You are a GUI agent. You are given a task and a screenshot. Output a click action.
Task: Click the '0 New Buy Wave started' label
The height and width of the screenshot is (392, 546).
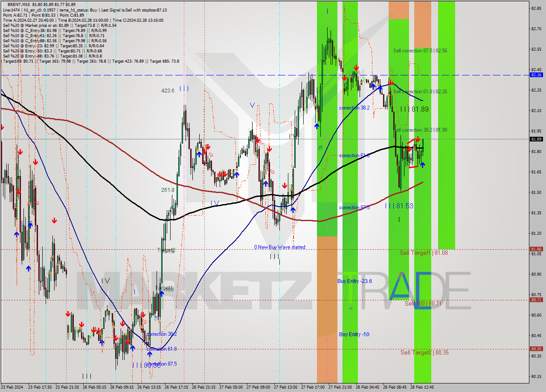[280, 247]
